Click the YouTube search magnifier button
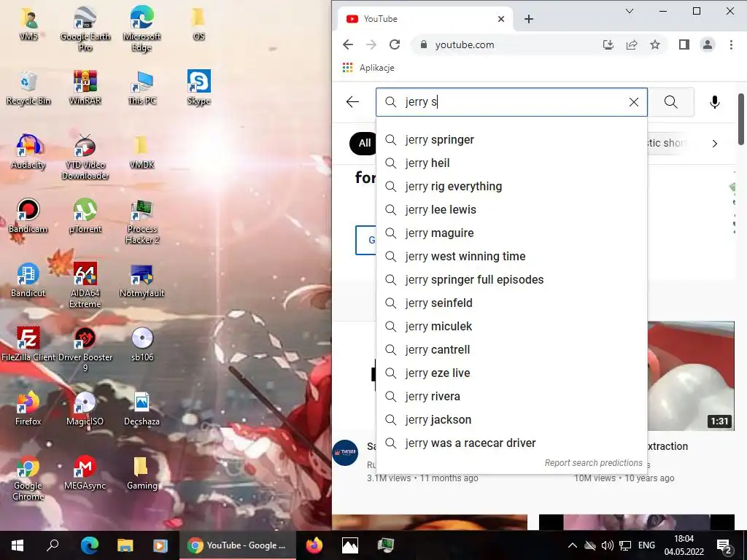This screenshot has height=560, width=747. pos(671,102)
